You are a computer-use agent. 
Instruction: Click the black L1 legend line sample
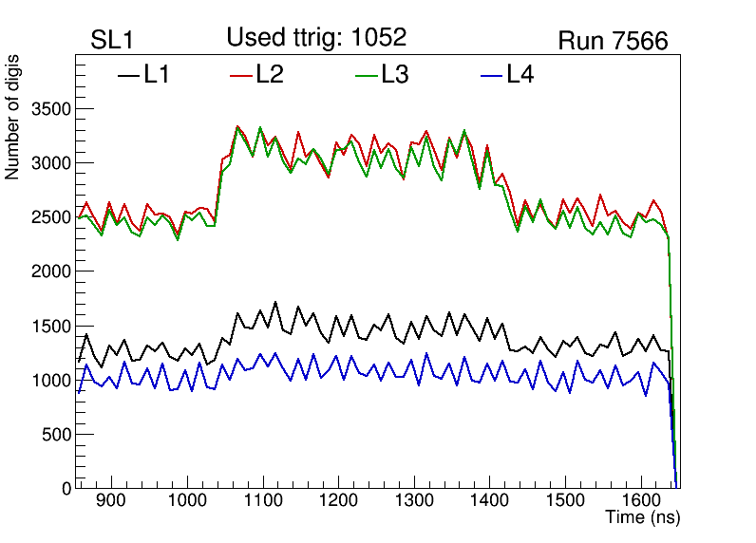[128, 75]
